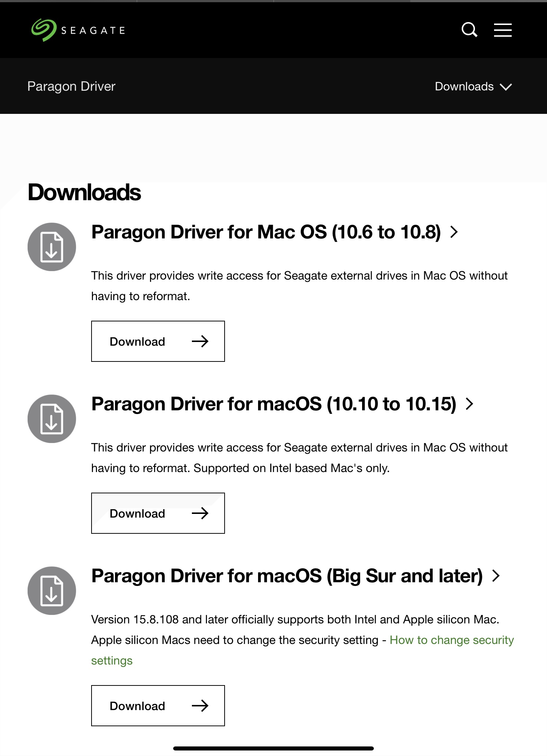The height and width of the screenshot is (756, 547).
Task: Open Paragon Driver for macOS (Big Sur and later) heading
Action: pyautogui.click(x=287, y=576)
